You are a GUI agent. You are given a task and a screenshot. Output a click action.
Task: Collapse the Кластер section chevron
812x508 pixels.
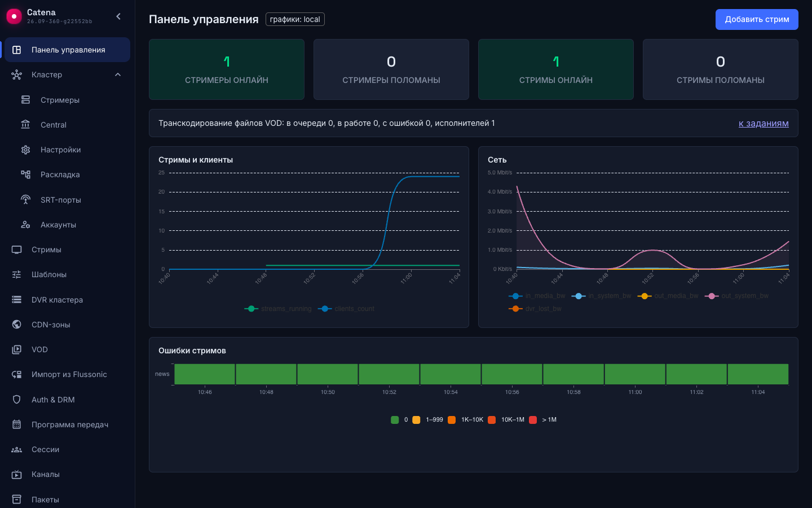tap(118, 75)
